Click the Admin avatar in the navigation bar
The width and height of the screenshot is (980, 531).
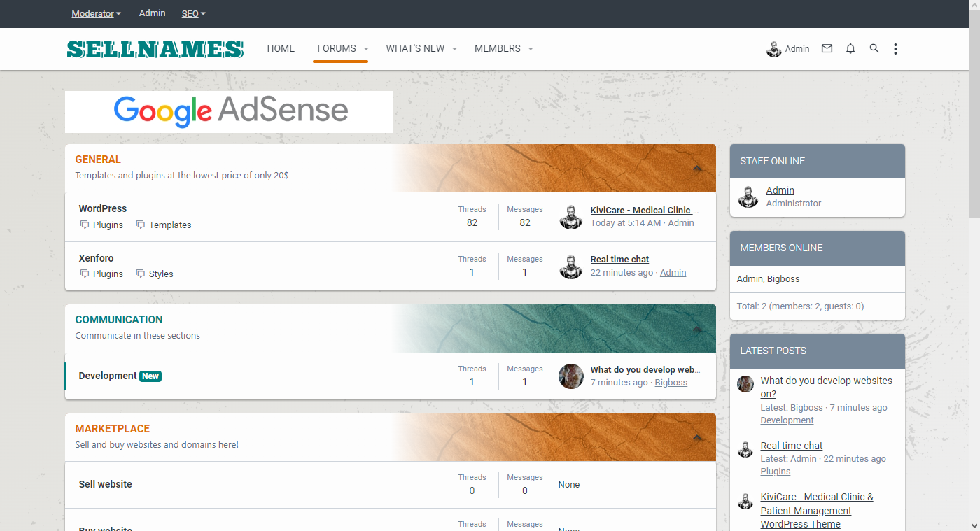coord(774,49)
